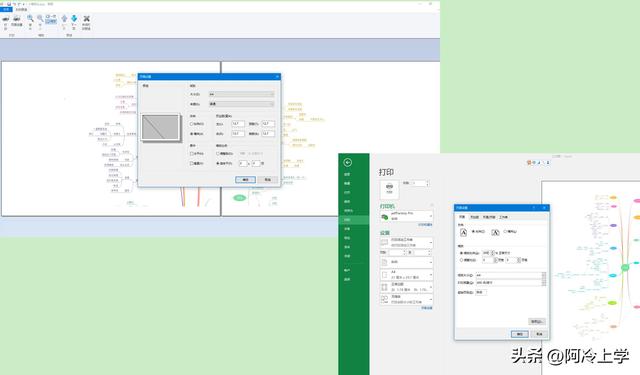
Task: Open 'print active sheets' settings dropdown
Action: [x=406, y=242]
